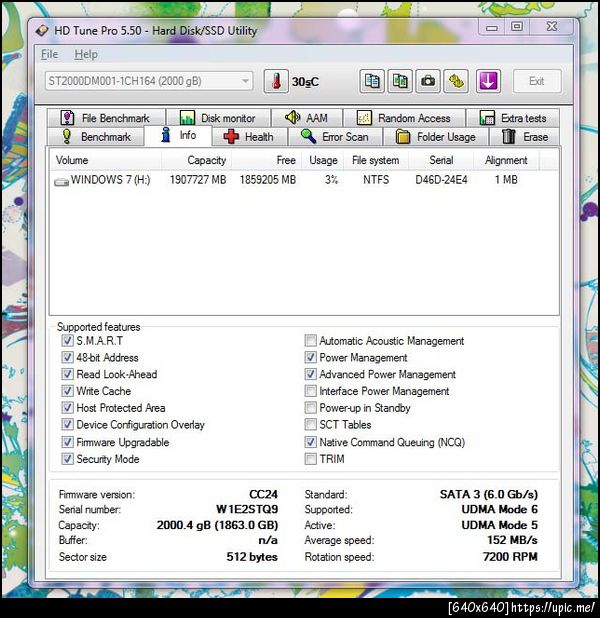Toggle the Write Cache checkbox

click(67, 391)
